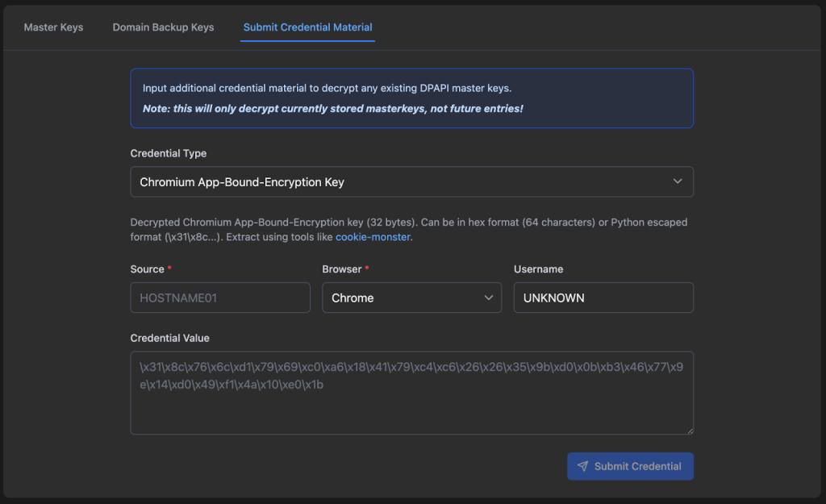Click into the Username field showing UNKNOWN
Screen dimensions: 826x504
(603, 298)
